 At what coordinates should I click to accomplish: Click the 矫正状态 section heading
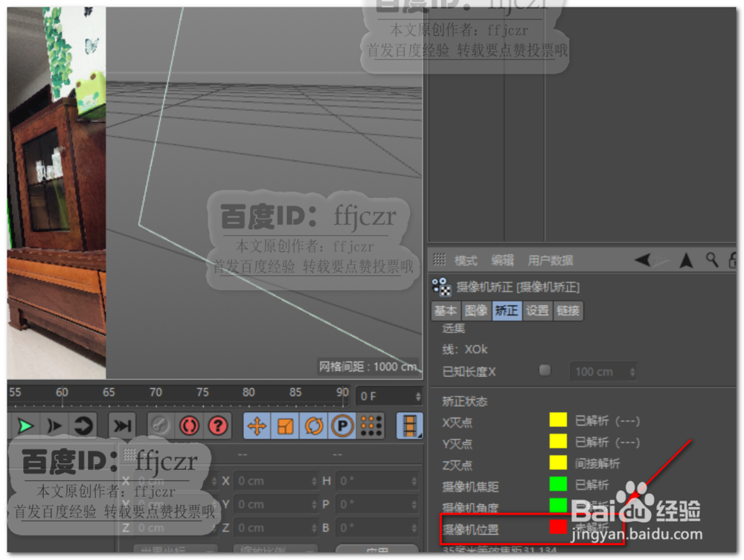pyautogui.click(x=464, y=401)
